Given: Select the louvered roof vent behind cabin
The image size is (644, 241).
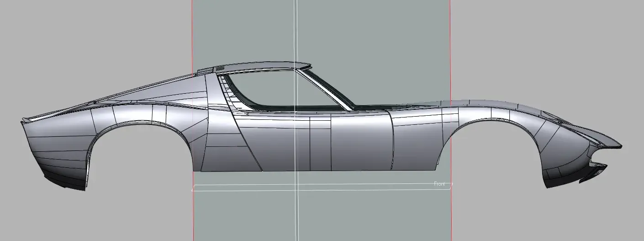Looking at the screenshot, I should coord(220,68).
